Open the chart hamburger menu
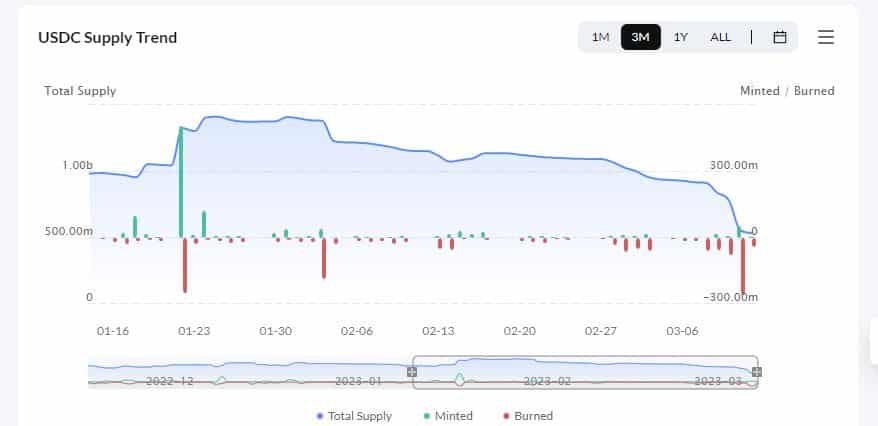This screenshot has width=878, height=426. point(826,38)
